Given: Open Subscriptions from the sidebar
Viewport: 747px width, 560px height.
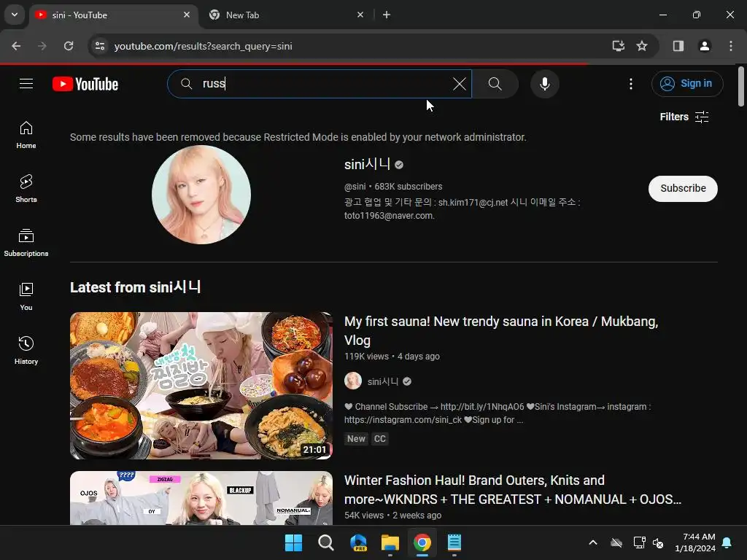Looking at the screenshot, I should [x=26, y=243].
